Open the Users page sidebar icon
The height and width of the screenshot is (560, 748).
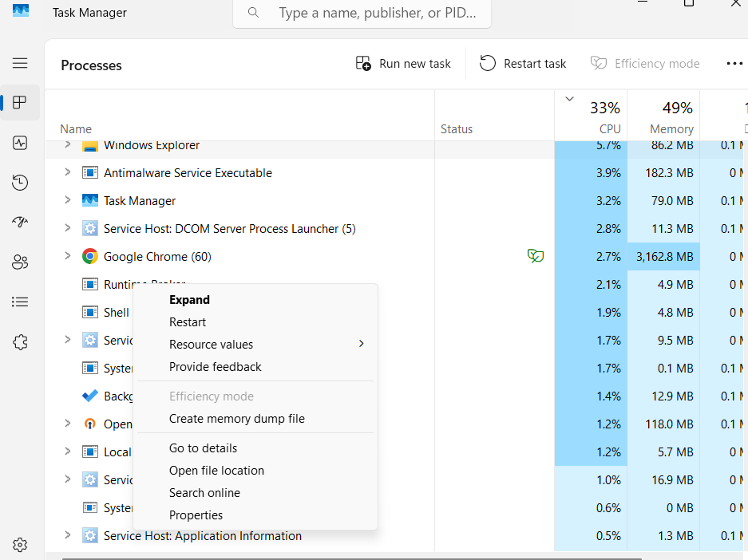[x=20, y=262]
